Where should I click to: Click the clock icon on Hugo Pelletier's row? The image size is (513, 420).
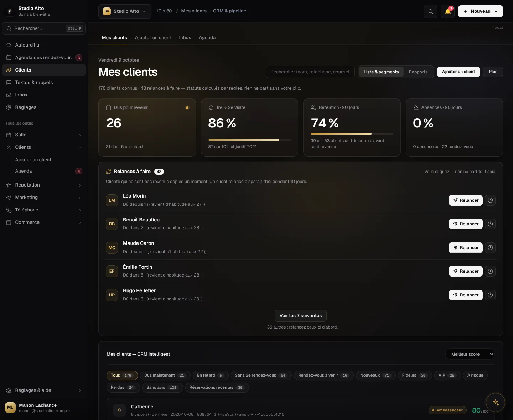click(490, 295)
